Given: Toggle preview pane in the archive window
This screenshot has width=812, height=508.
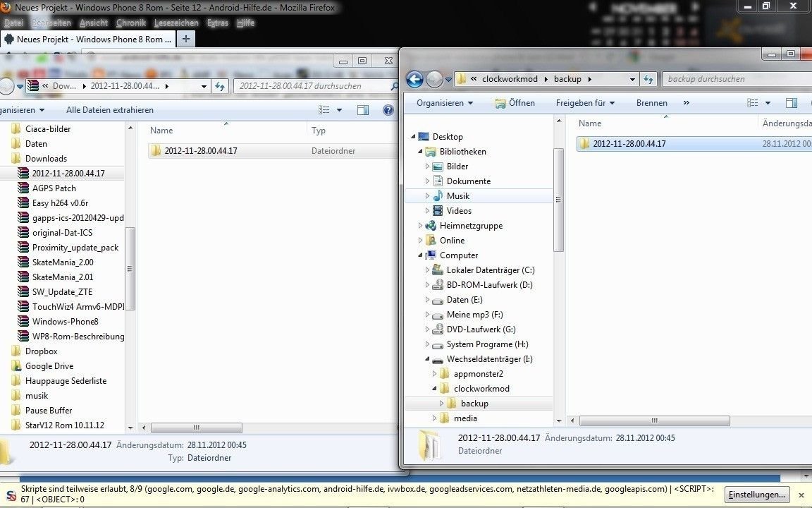Looking at the screenshot, I should pyautogui.click(x=363, y=110).
